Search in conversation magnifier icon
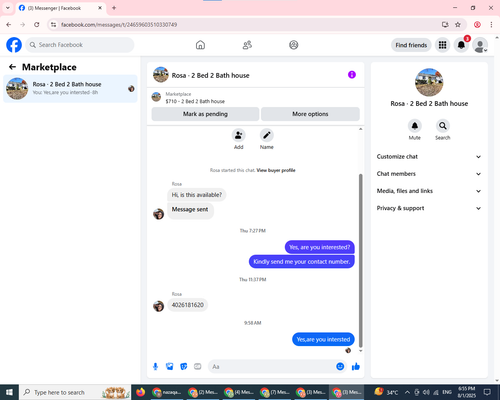 [x=443, y=126]
